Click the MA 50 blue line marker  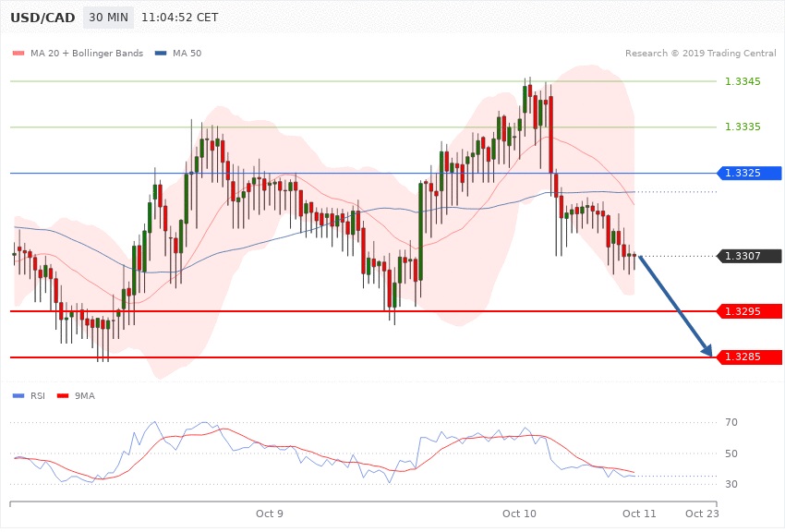(x=161, y=53)
